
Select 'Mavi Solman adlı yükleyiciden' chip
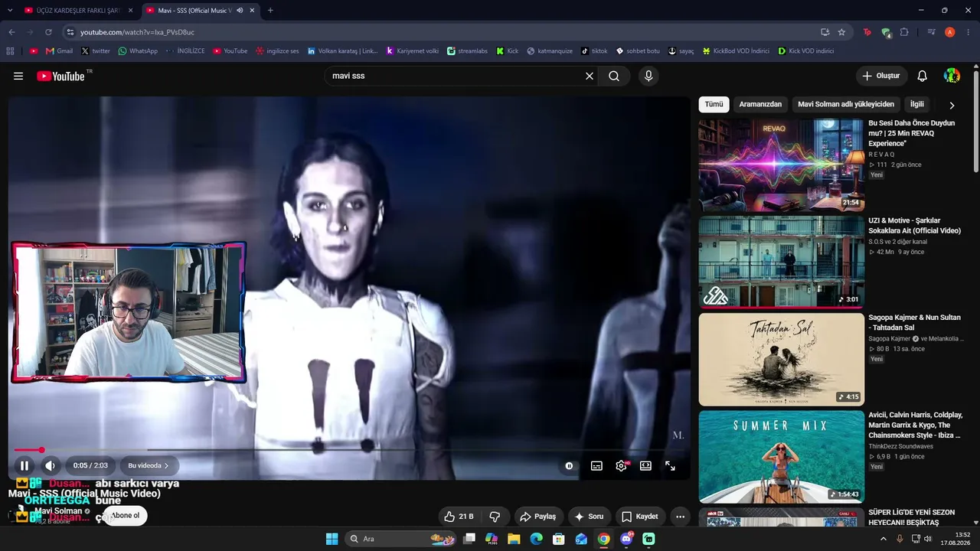click(x=846, y=104)
